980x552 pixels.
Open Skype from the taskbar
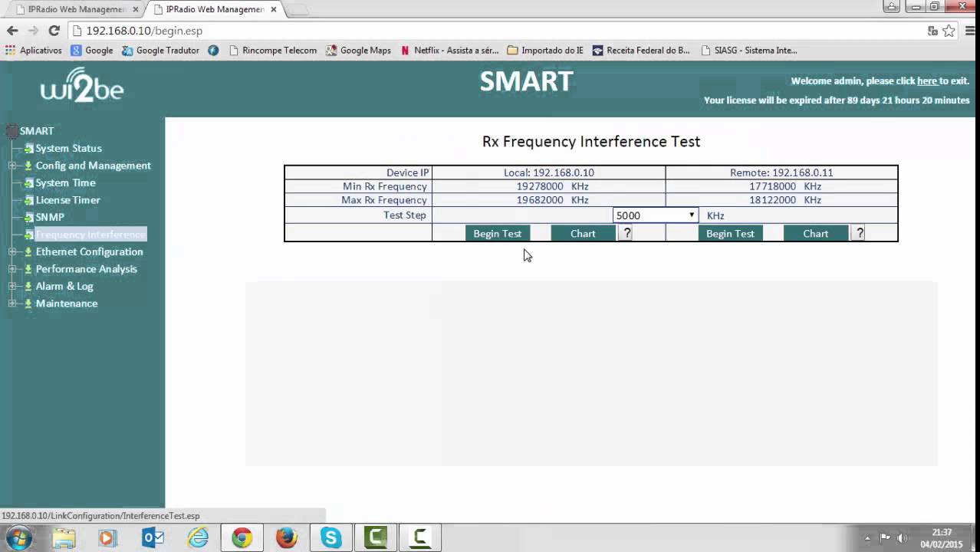click(x=331, y=538)
